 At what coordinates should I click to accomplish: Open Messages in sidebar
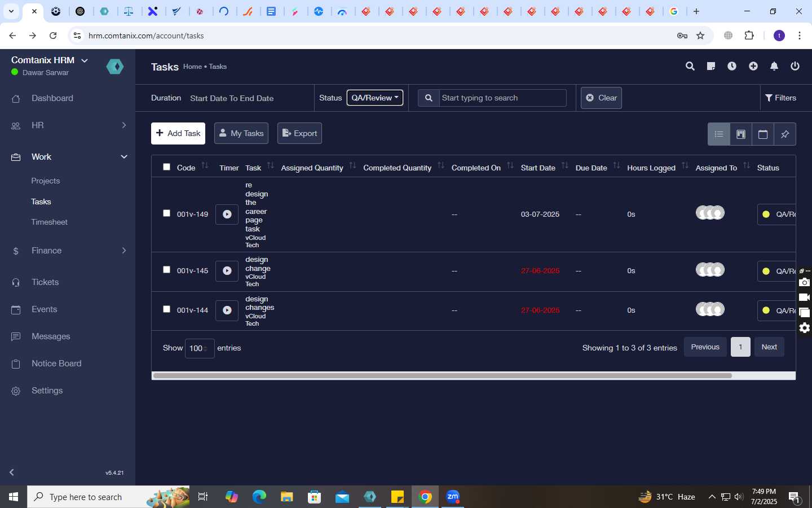[51, 336]
